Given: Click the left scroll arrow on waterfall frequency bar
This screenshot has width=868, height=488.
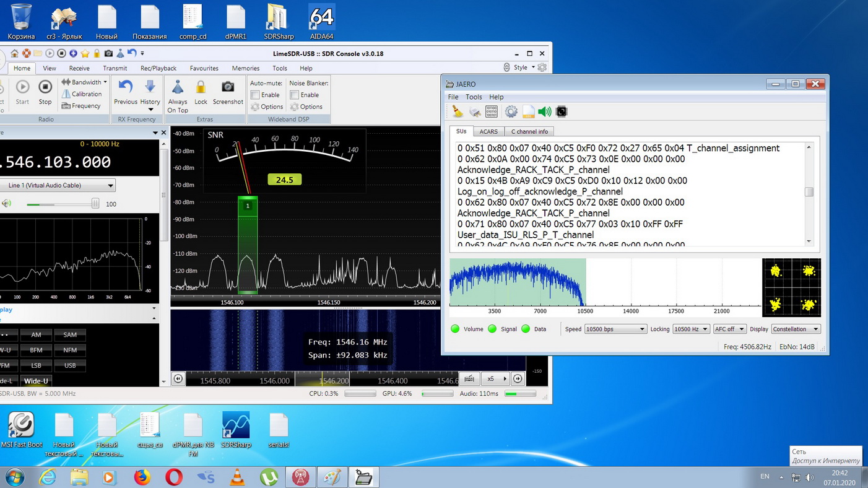Looking at the screenshot, I should click(178, 378).
